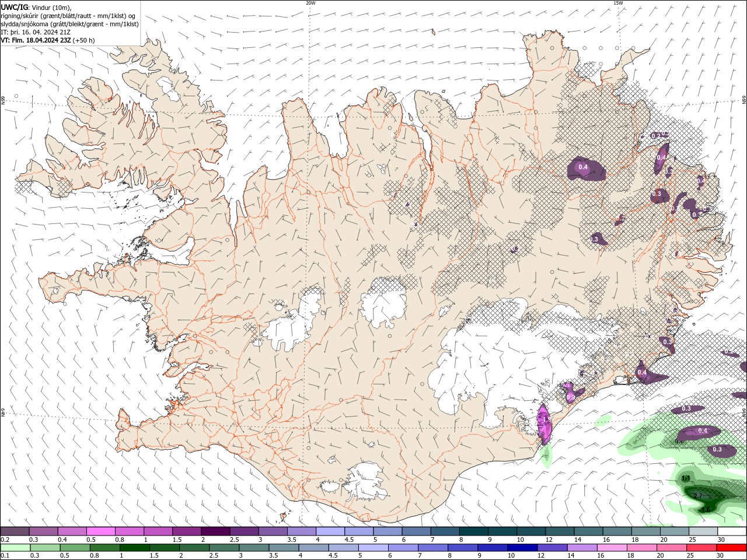The image size is (747, 560).
Task: Click the 14 teal swatch in snow legend
Action: 588,531
